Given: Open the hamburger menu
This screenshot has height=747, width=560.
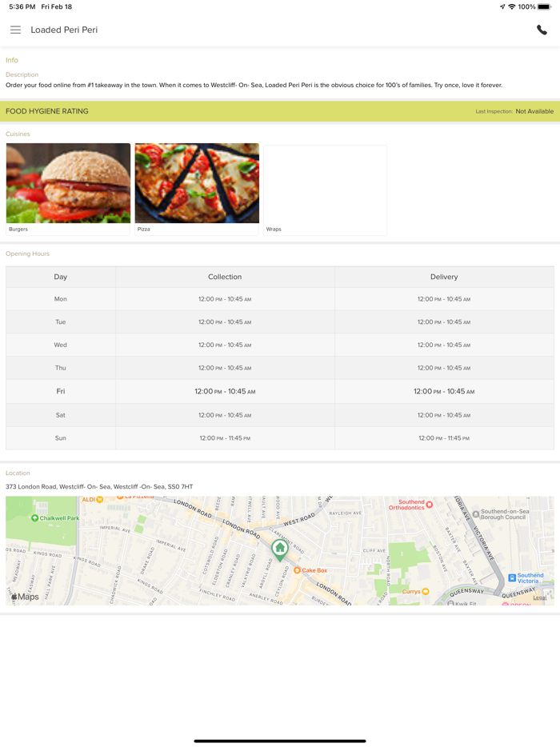Looking at the screenshot, I should (15, 30).
